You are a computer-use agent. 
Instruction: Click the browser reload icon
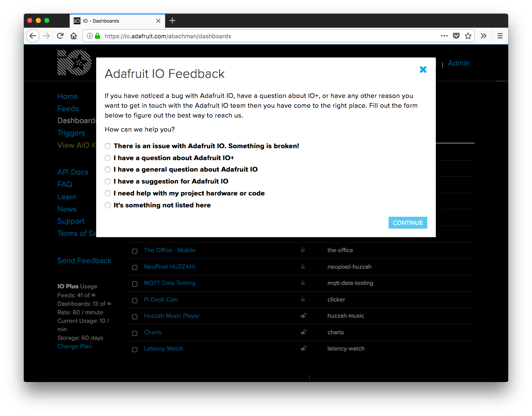coord(60,36)
